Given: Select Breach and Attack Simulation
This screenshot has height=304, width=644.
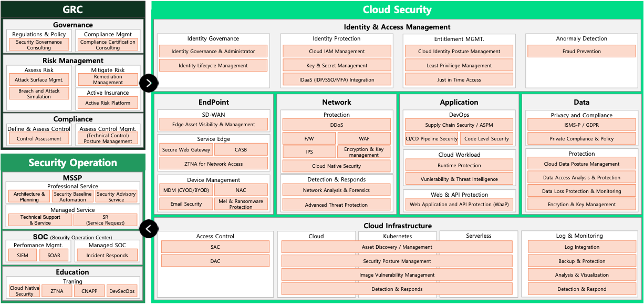Looking at the screenshot, I should click(x=39, y=94).
